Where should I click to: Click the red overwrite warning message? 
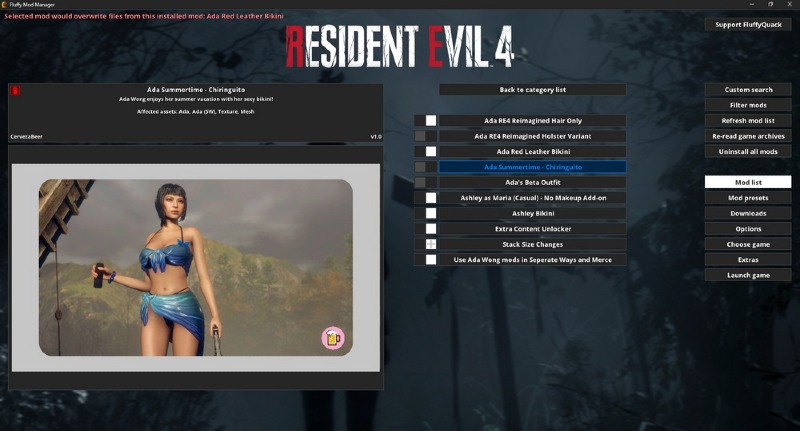point(144,16)
